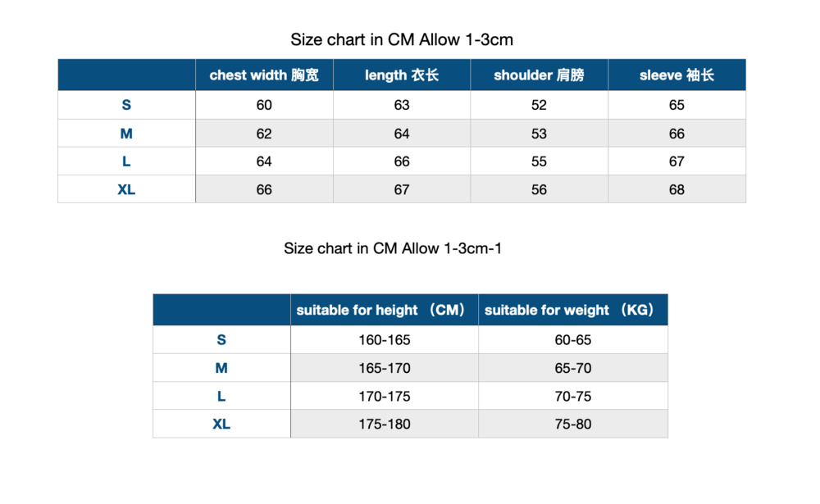
Task: Select the height range 170-175 cell
Action: pos(384,396)
